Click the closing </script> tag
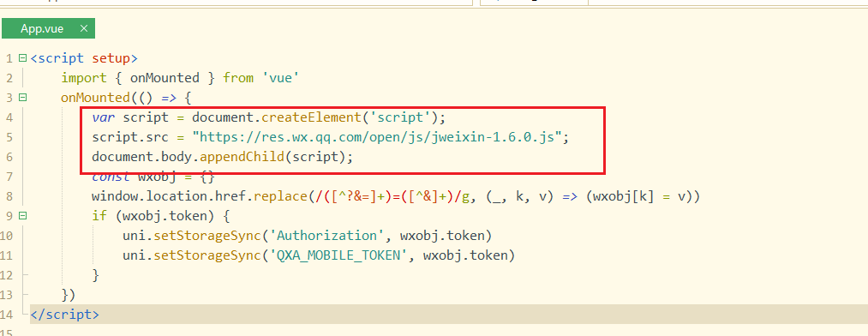Viewport: 868px width, 336px height. click(65, 315)
